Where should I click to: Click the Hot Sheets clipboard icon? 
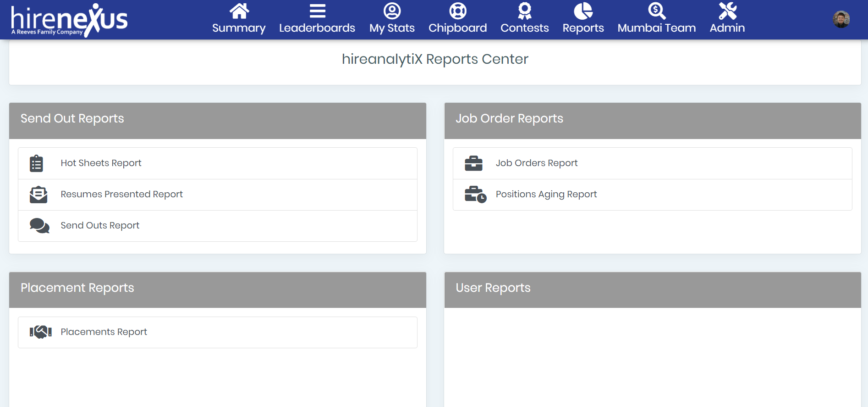(x=36, y=163)
